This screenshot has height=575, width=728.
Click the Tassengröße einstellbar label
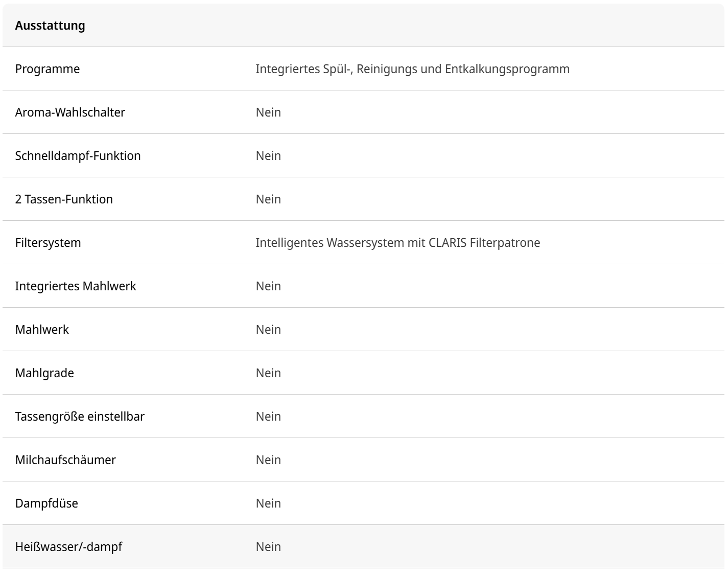click(x=80, y=417)
